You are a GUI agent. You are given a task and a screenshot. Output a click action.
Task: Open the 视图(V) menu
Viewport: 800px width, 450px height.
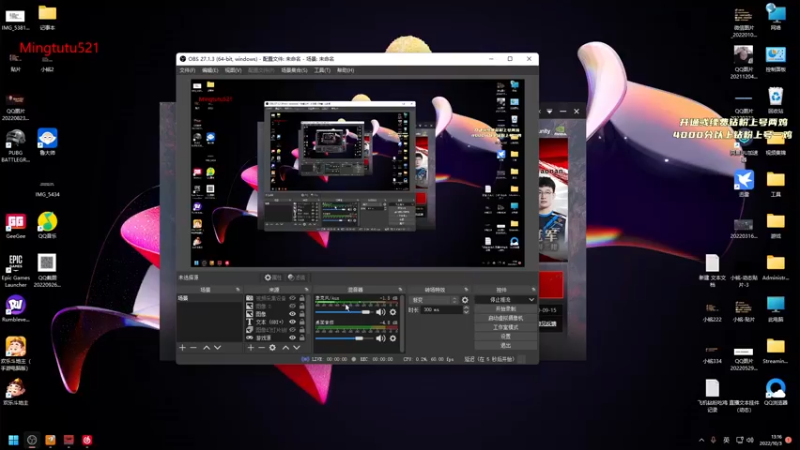pos(233,70)
